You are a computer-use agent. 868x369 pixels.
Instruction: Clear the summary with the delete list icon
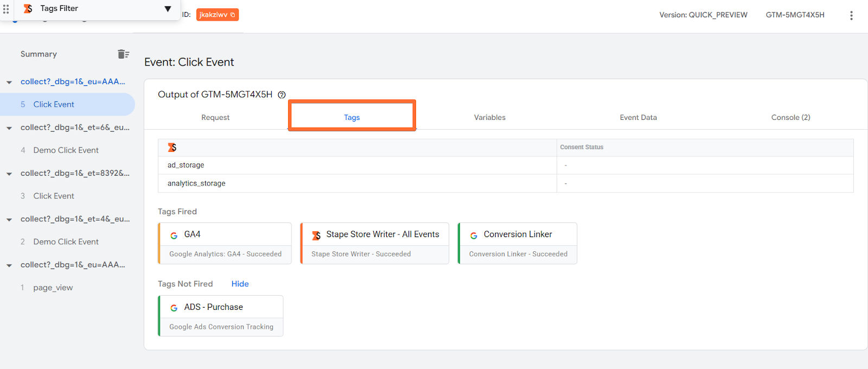123,54
